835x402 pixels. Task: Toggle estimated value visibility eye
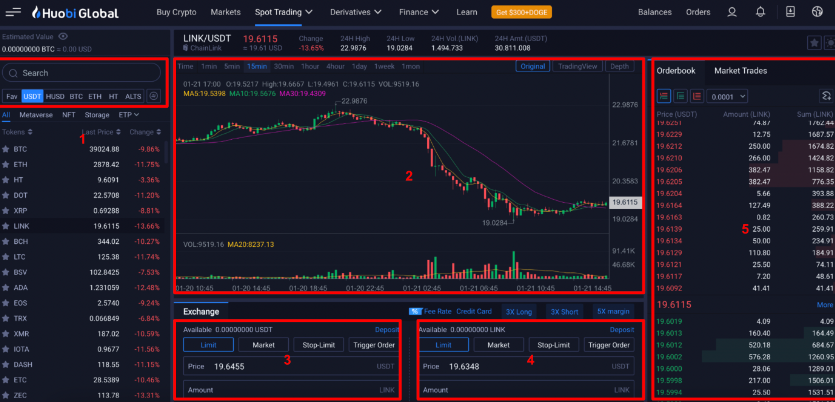tap(63, 37)
